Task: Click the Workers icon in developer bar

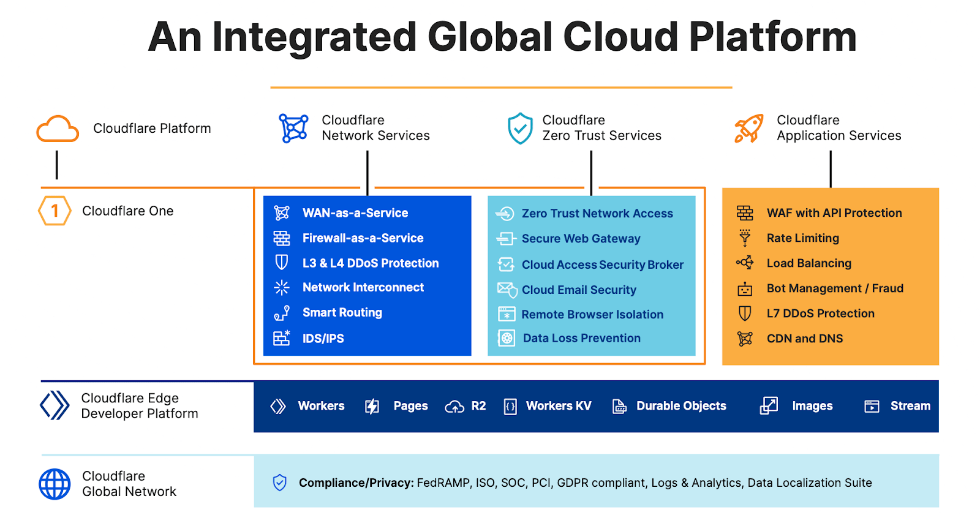Action: coord(278,406)
